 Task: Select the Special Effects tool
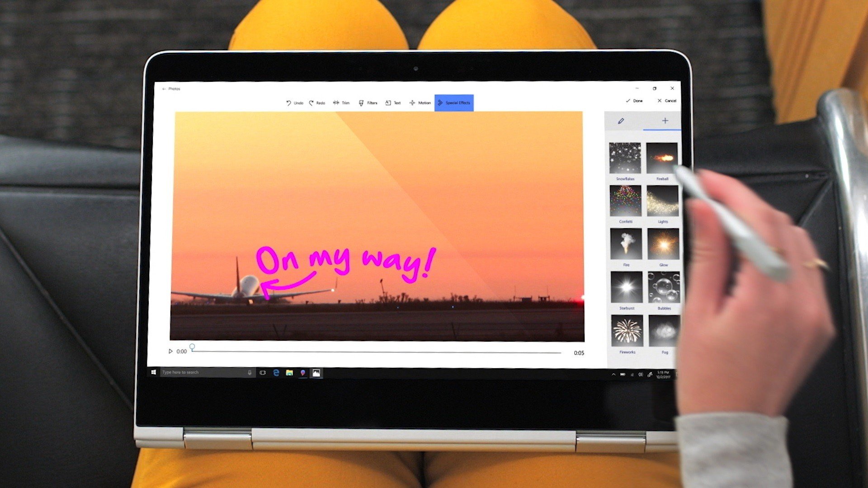click(454, 103)
